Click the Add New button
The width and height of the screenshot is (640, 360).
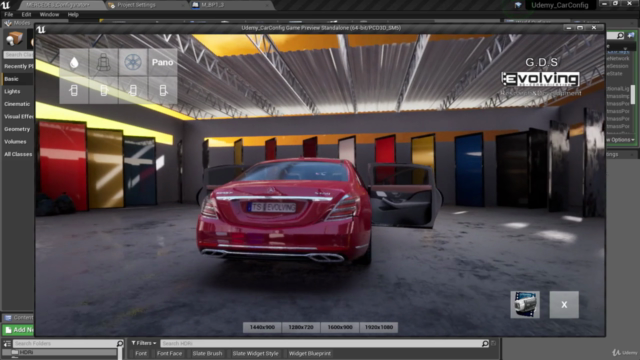click(x=18, y=330)
